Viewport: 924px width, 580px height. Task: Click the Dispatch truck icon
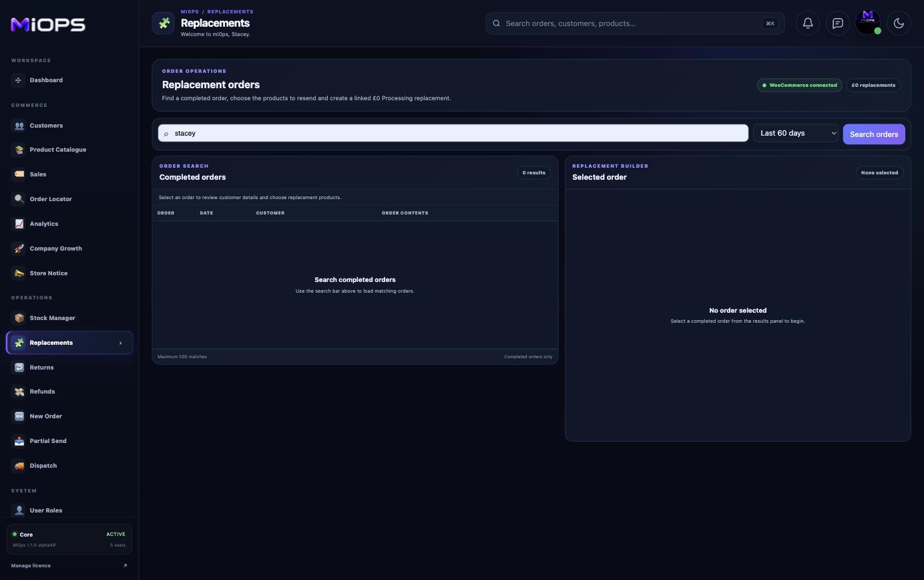point(19,466)
